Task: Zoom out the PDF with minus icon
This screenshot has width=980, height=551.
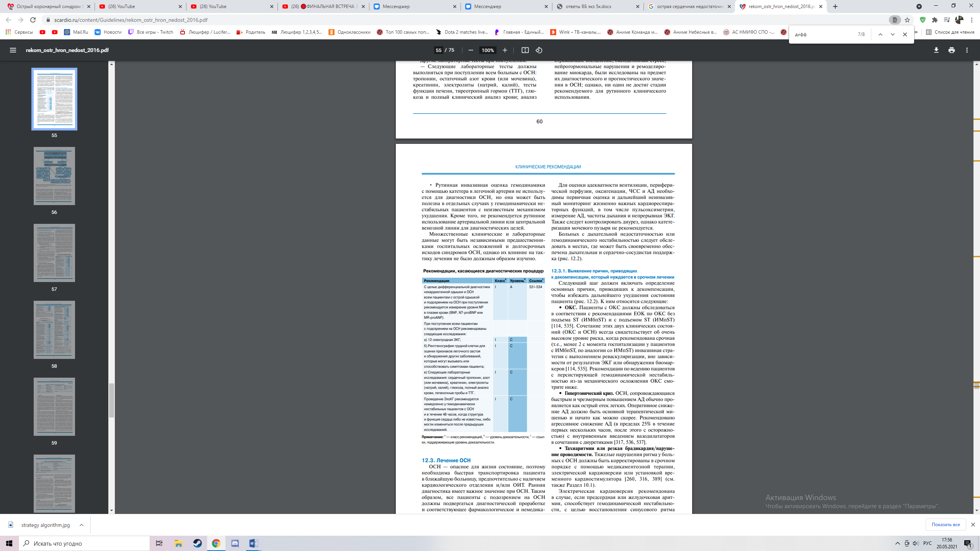Action: pyautogui.click(x=471, y=50)
